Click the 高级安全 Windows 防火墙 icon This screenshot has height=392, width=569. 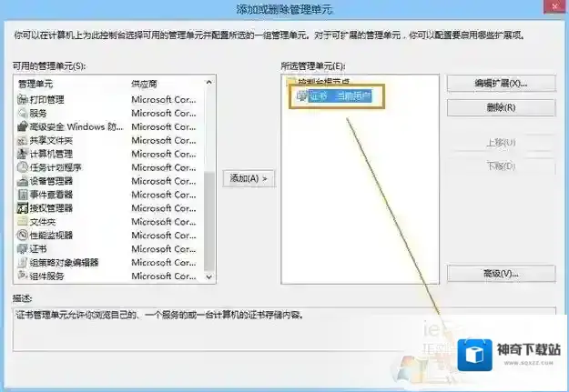23,126
